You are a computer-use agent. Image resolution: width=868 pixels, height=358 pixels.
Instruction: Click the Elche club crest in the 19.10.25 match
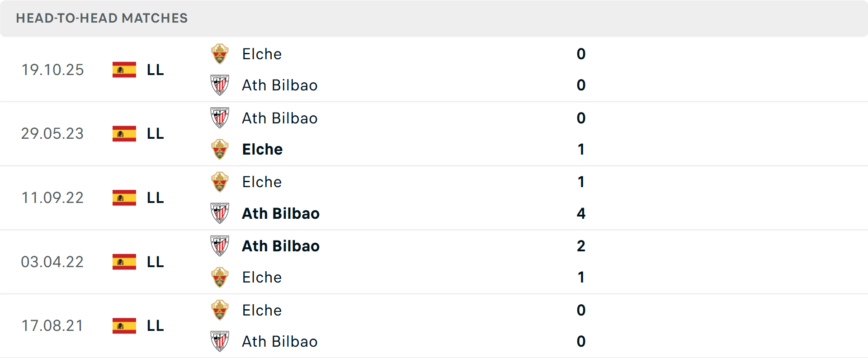[x=220, y=54]
